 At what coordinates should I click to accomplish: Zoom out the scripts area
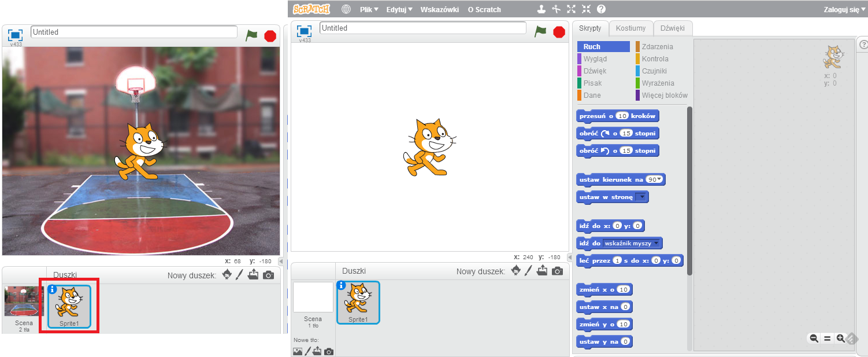pyautogui.click(x=814, y=338)
